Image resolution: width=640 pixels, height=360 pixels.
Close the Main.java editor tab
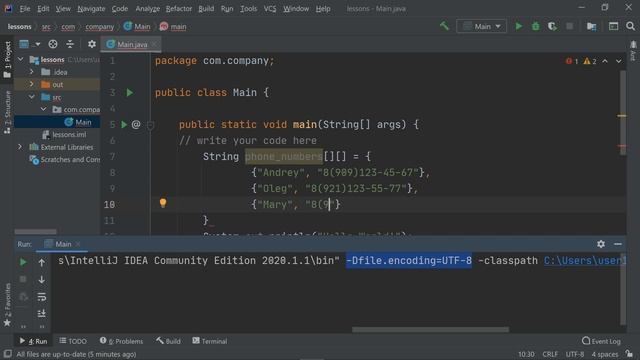[x=154, y=44]
